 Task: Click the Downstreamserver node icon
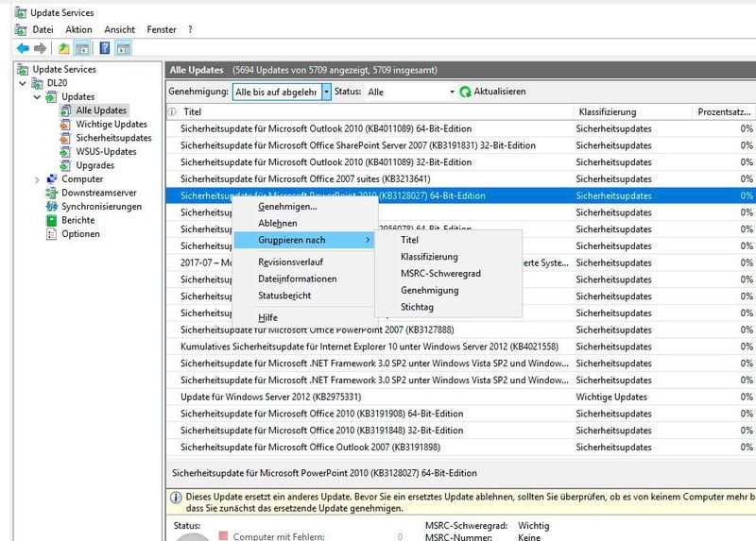(x=51, y=193)
